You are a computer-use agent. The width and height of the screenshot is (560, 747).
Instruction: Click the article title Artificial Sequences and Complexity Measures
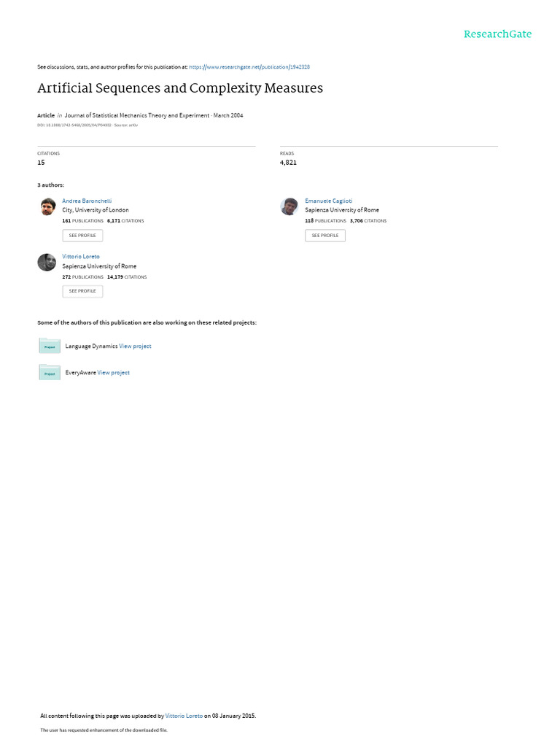(x=180, y=88)
